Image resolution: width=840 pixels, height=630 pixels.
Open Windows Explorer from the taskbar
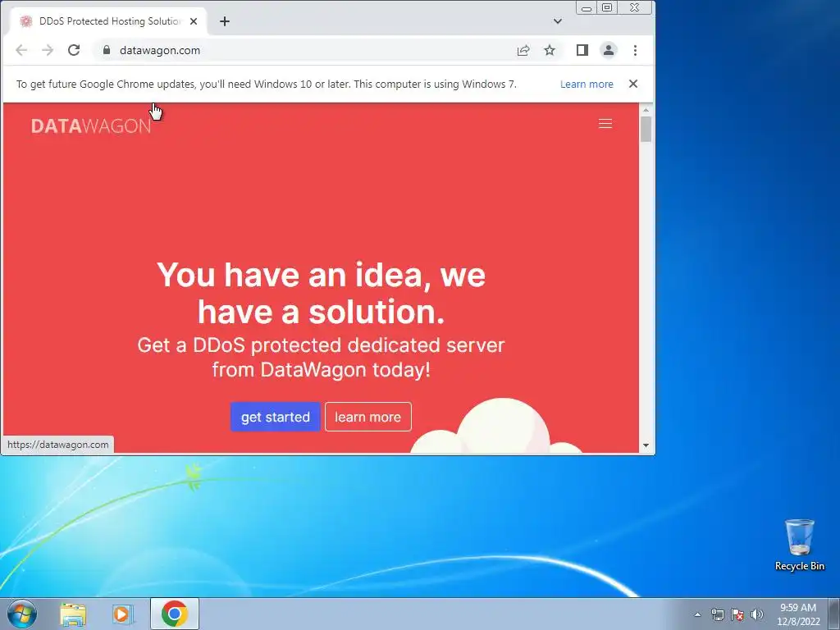[x=73, y=614]
